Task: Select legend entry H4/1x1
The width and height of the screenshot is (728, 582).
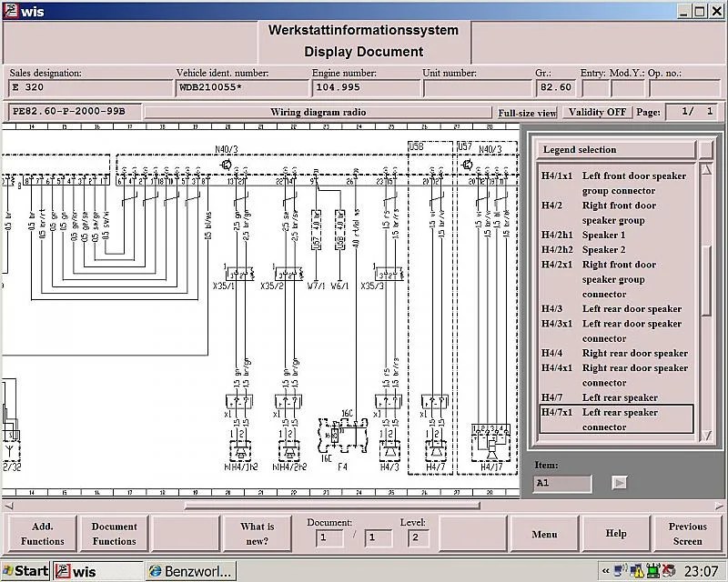Action: [x=617, y=183]
